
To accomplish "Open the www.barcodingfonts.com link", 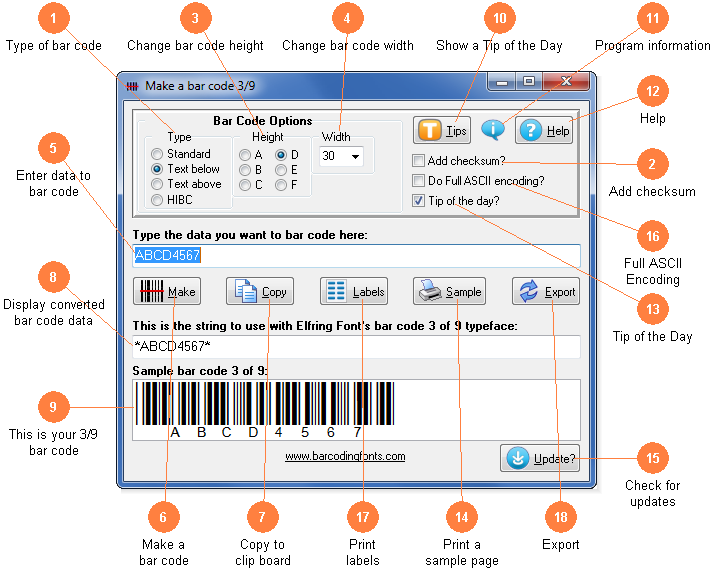I will click(x=345, y=456).
